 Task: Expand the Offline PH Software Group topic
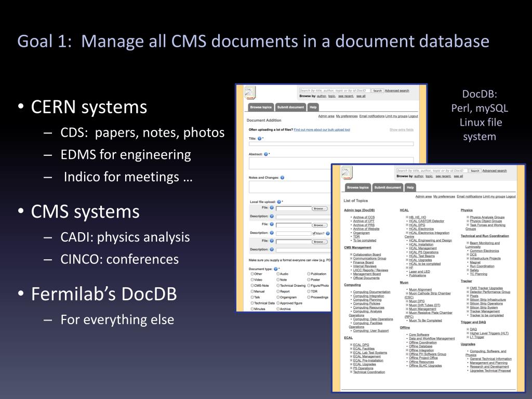pos(407,354)
